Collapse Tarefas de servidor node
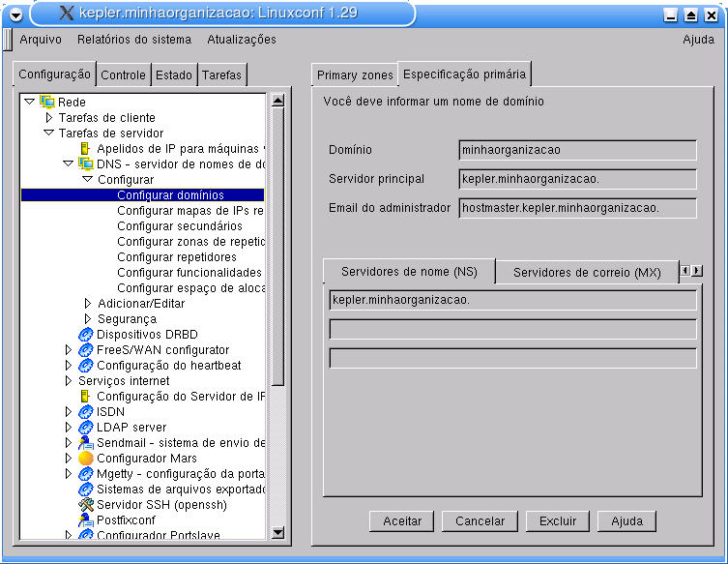The width and height of the screenshot is (728, 564). tap(48, 133)
